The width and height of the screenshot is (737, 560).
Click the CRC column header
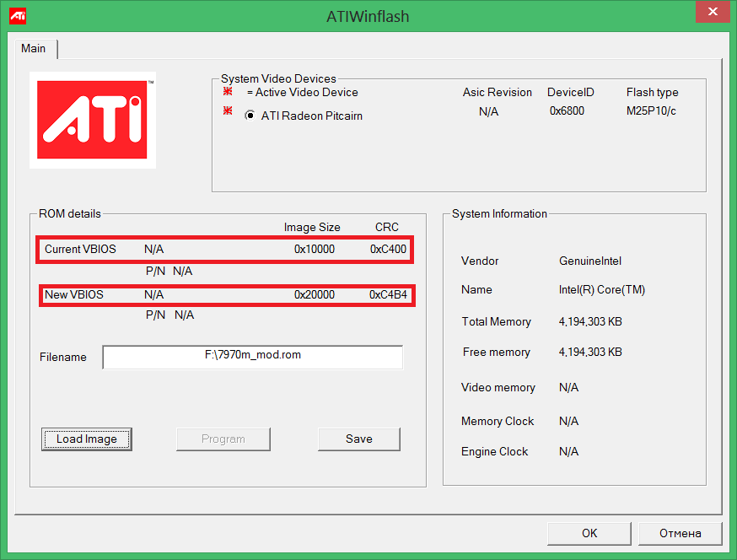387,227
